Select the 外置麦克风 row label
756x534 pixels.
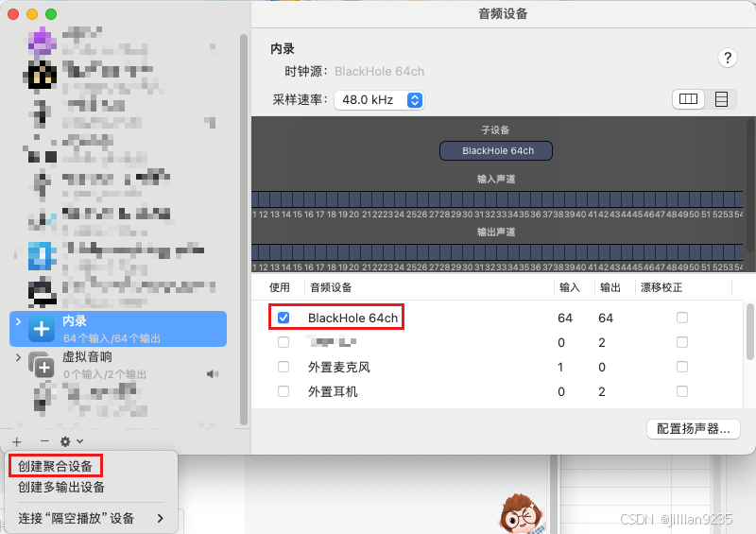pyautogui.click(x=339, y=367)
